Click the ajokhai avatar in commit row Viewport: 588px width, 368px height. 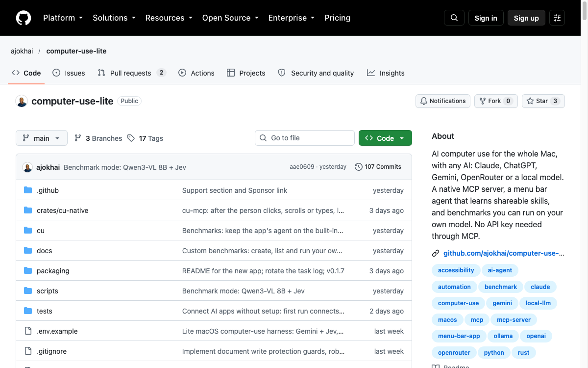[x=27, y=167]
